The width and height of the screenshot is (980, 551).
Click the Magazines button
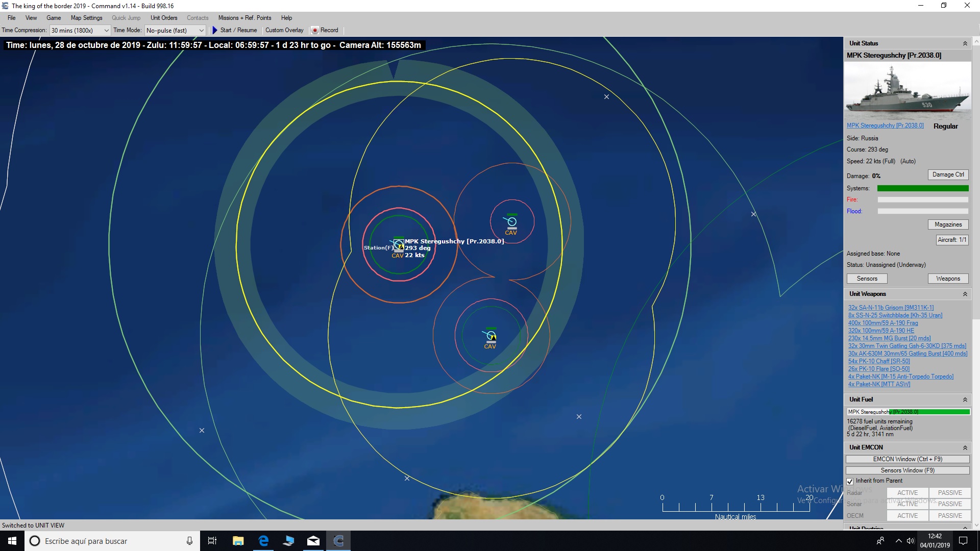[947, 224]
